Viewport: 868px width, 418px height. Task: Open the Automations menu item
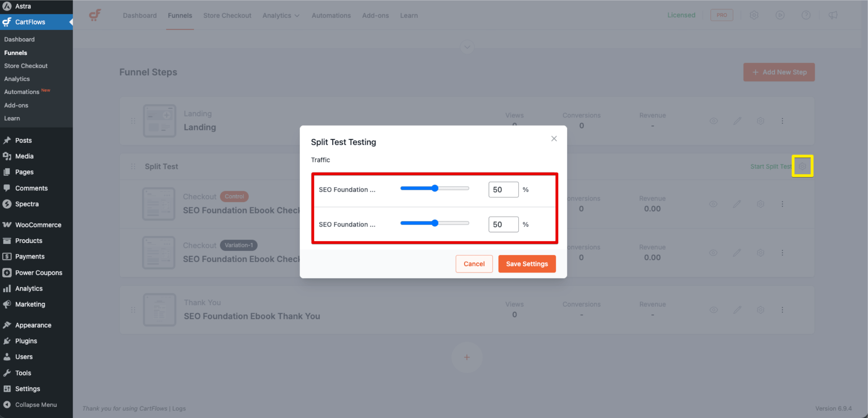(x=331, y=15)
